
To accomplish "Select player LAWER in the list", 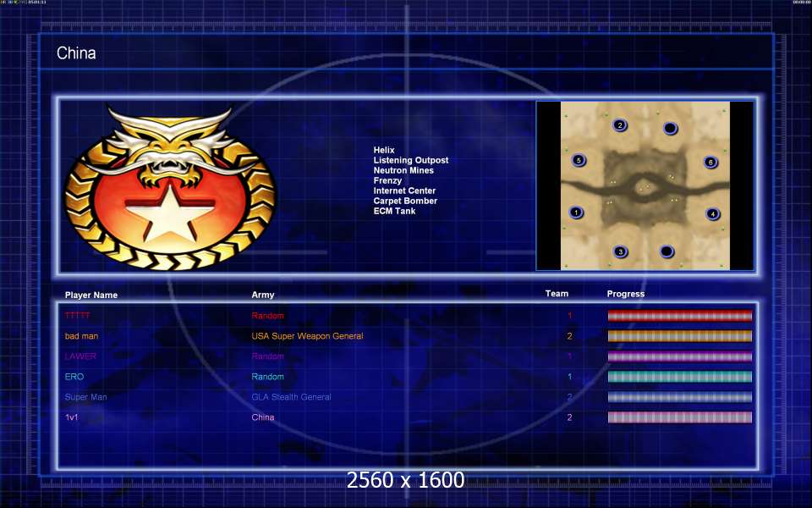I will click(80, 356).
